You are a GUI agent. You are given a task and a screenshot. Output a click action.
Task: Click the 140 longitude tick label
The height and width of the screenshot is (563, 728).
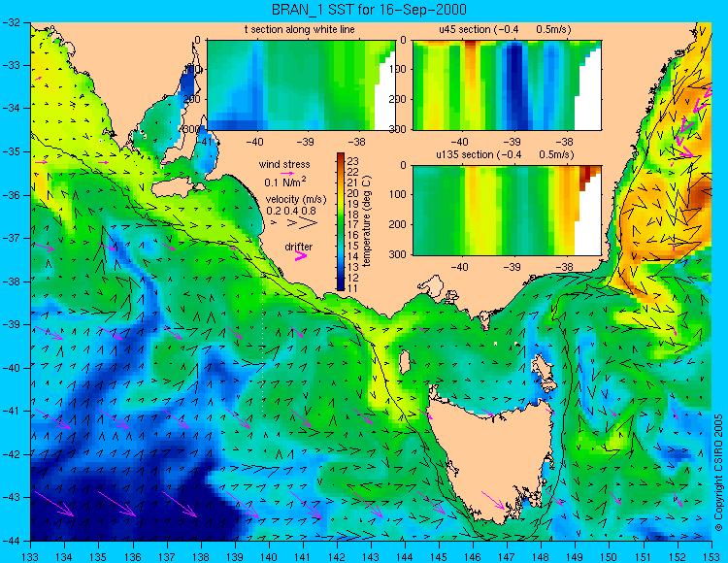(x=268, y=556)
